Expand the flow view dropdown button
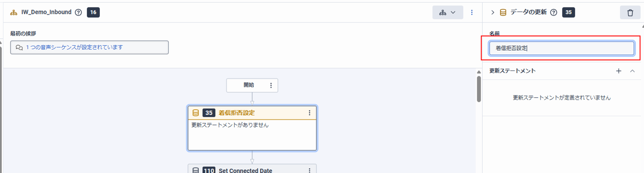 (448, 13)
